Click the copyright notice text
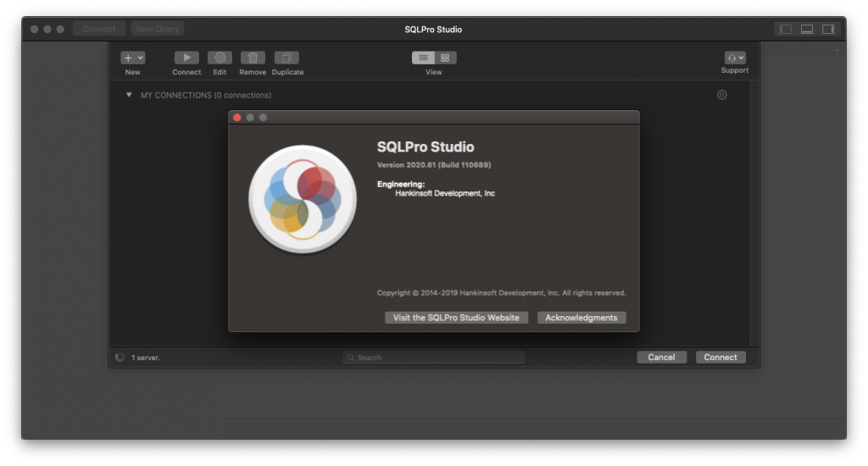 coord(502,293)
